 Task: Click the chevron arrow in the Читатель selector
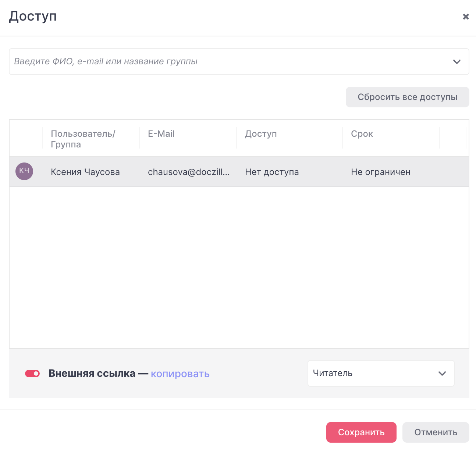(x=442, y=374)
